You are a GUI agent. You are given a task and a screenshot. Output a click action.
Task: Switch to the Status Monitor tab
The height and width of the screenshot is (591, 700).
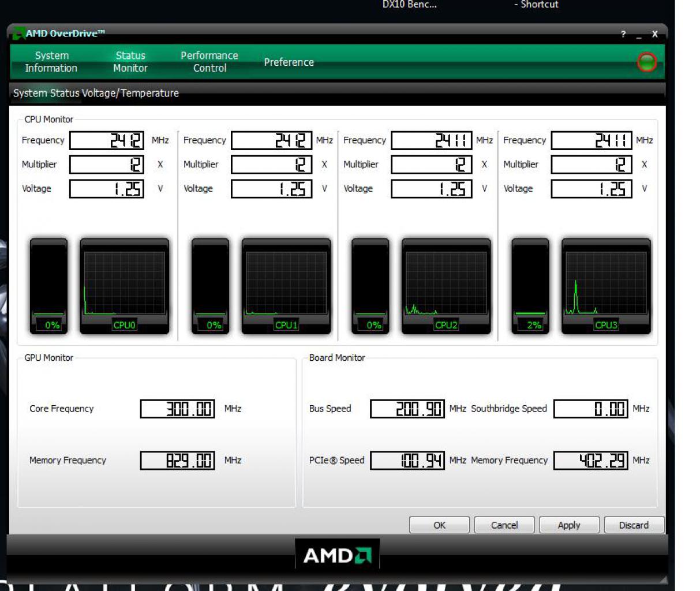coord(130,62)
